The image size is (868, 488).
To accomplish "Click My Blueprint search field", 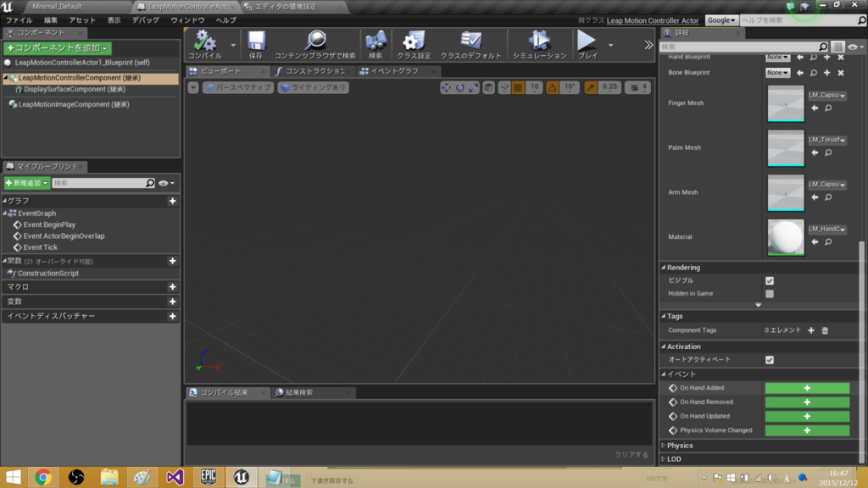I will [x=103, y=183].
